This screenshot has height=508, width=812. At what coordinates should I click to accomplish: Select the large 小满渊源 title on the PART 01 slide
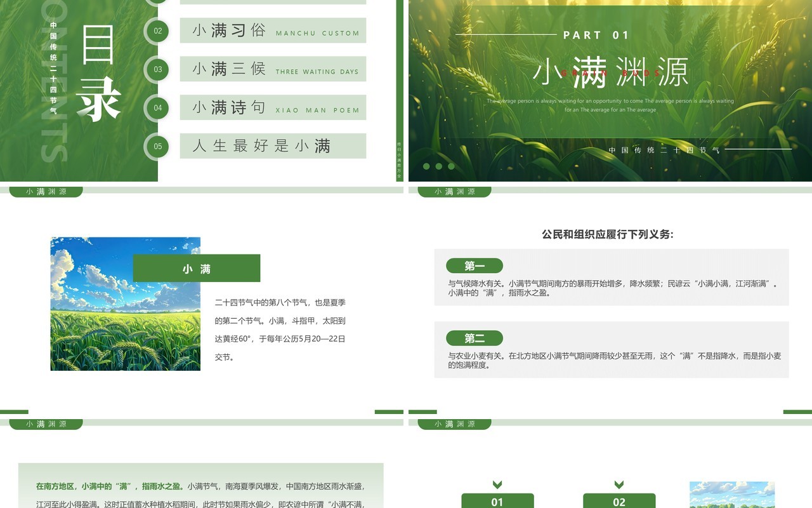(610, 72)
